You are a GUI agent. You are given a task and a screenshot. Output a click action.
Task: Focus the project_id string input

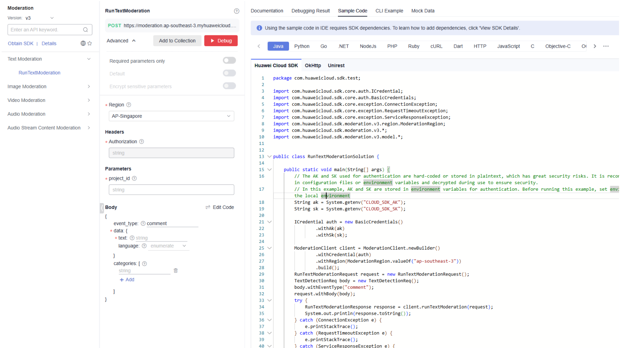pyautogui.click(x=171, y=190)
